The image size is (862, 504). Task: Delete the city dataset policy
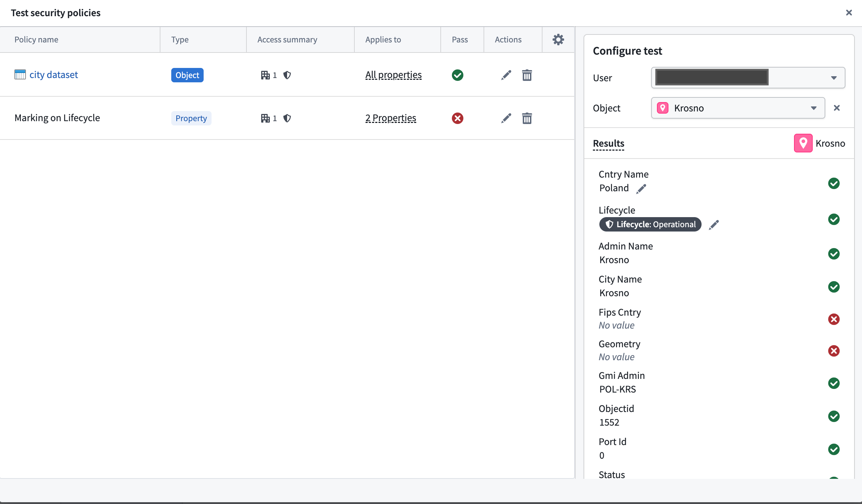tap(527, 75)
